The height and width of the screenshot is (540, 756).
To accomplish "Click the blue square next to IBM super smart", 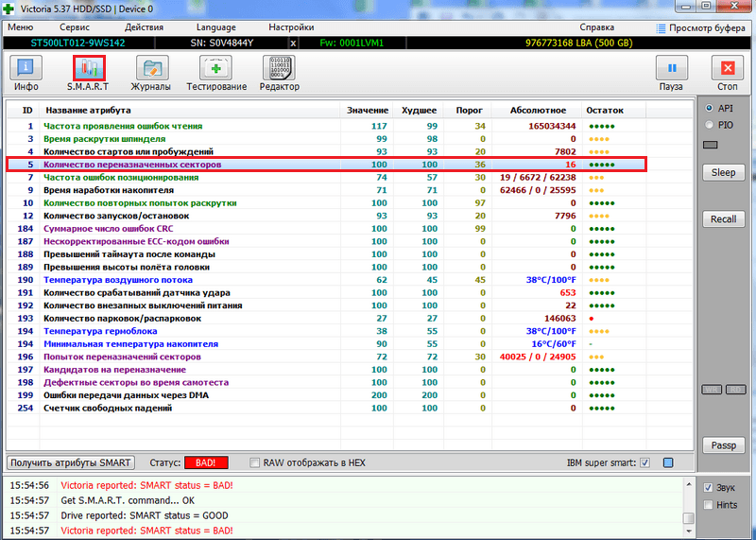I will coord(668,462).
